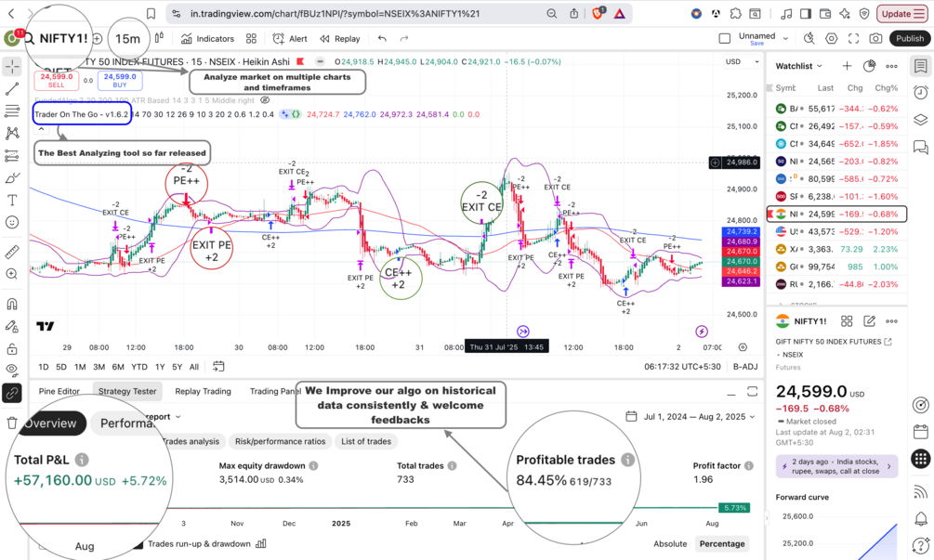934x560 pixels.
Task: Switch equity chart to Absolute
Action: point(670,544)
